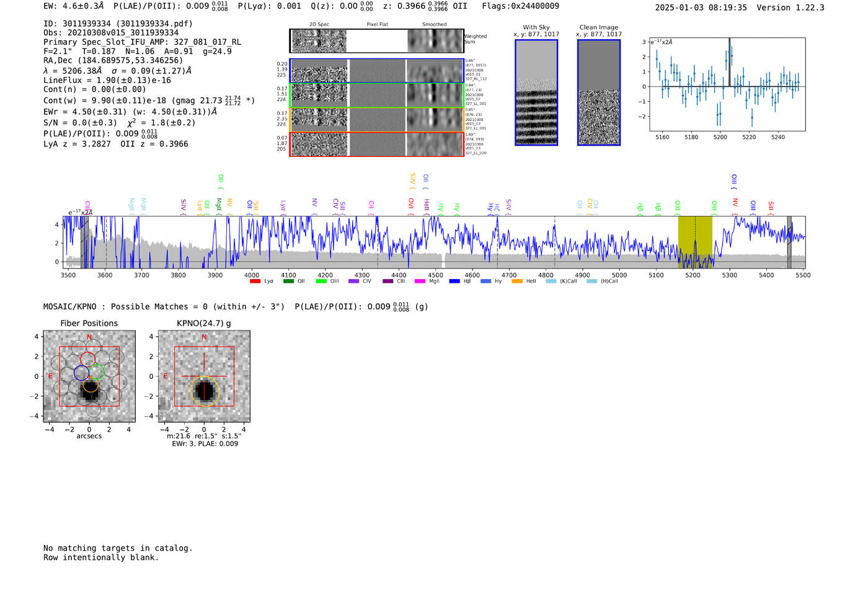Click the z: 0.3966 OII header value

click(x=425, y=6)
